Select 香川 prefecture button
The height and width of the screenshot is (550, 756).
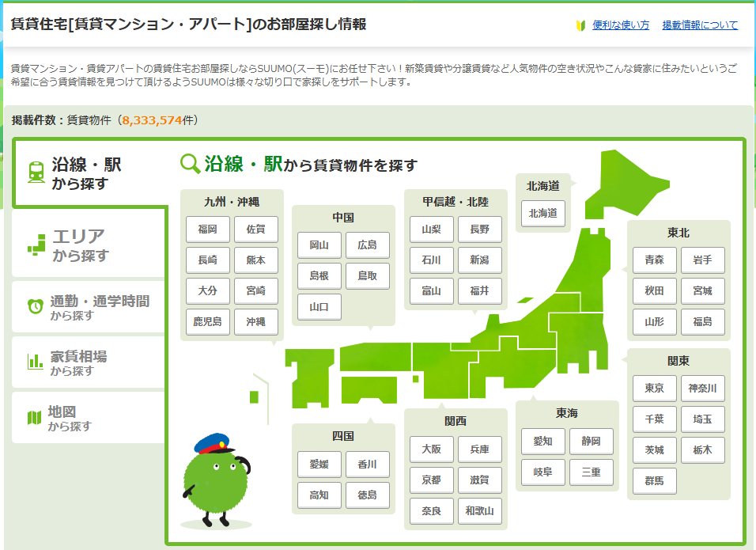368,464
